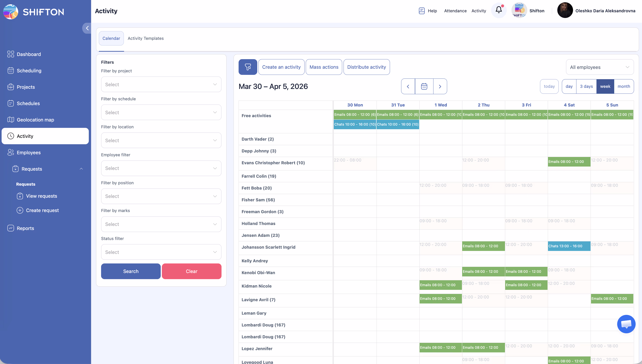Switch to the Activity Templates tab
This screenshot has height=364, width=642.
[145, 38]
